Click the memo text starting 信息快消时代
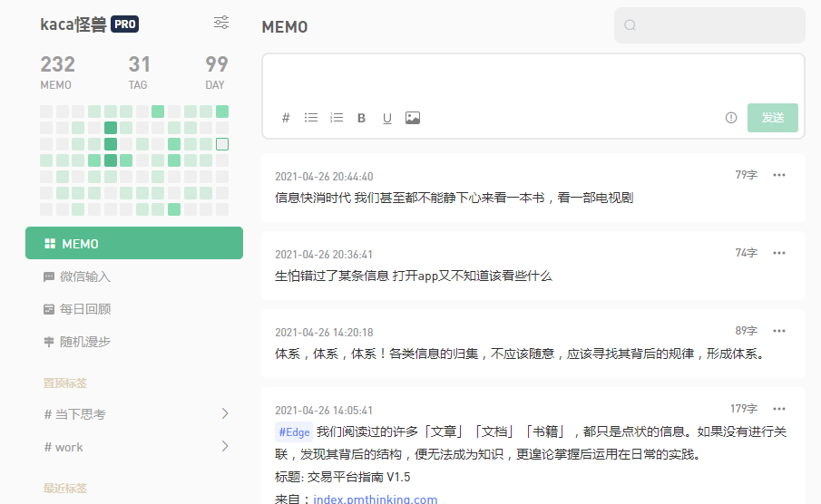Screen dimensions: 821x504 point(454,198)
